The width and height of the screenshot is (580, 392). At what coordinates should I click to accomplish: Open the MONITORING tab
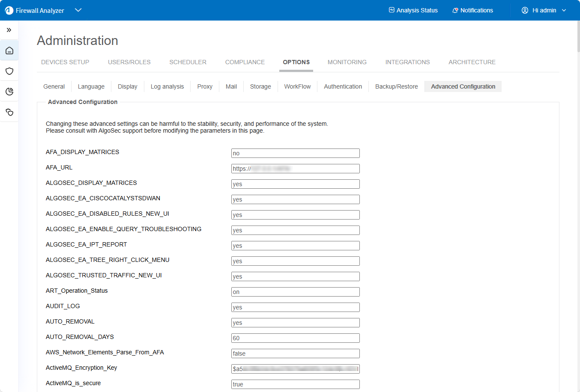click(x=347, y=62)
